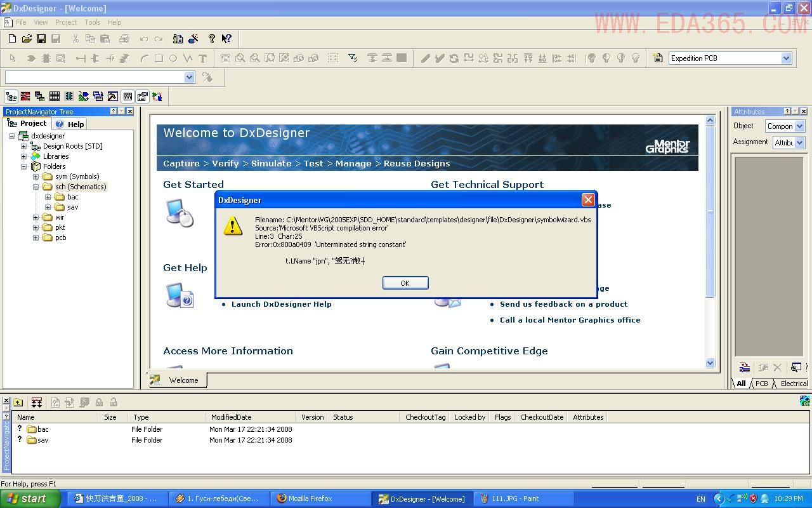
Task: Click the blue-green arrows icon in view toolbar
Action: (84, 97)
